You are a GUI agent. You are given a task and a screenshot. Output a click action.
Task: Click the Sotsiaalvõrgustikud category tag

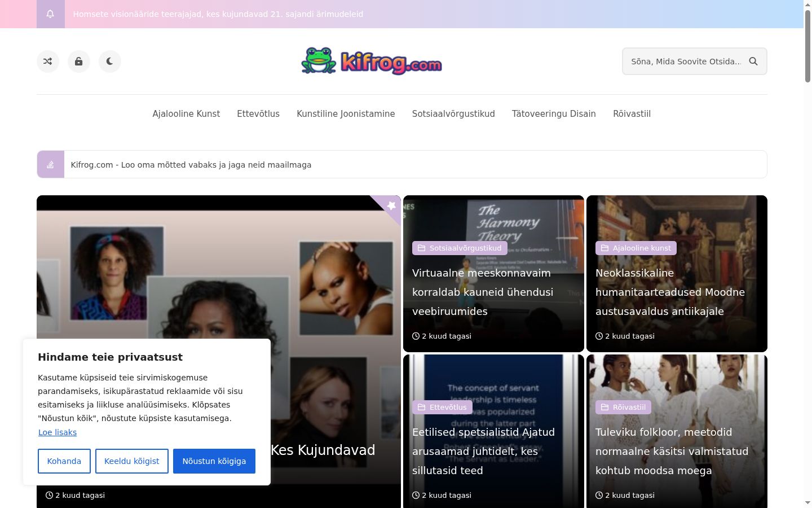(460, 248)
